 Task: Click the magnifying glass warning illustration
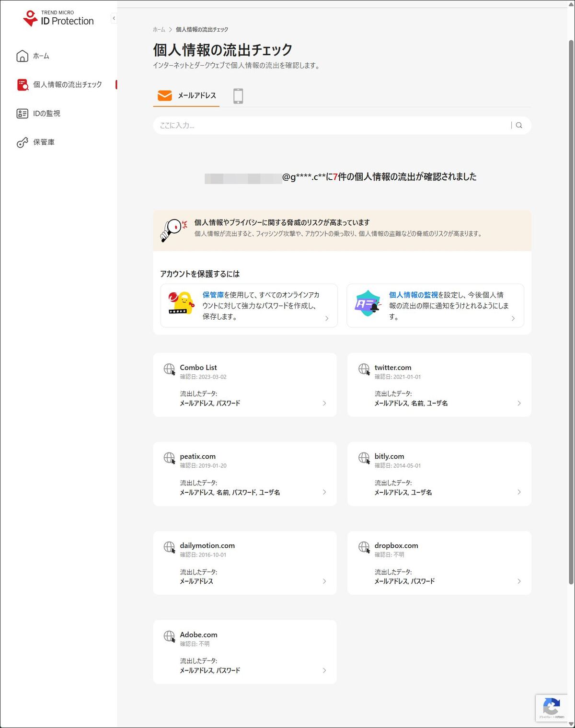(x=173, y=230)
